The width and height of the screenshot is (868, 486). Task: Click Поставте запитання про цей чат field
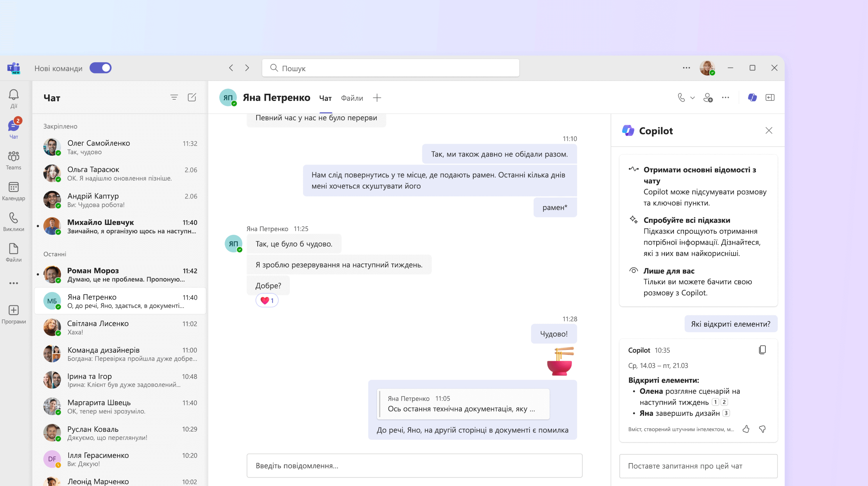tap(698, 466)
